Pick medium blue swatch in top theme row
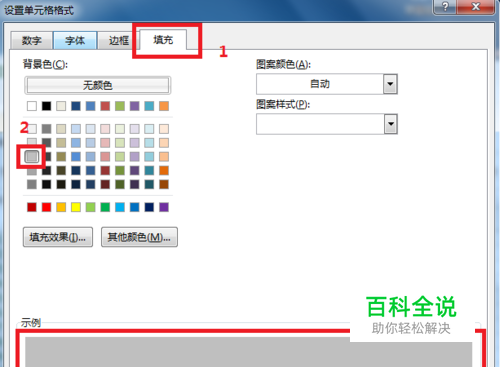The height and width of the screenshot is (367, 500). coord(90,106)
